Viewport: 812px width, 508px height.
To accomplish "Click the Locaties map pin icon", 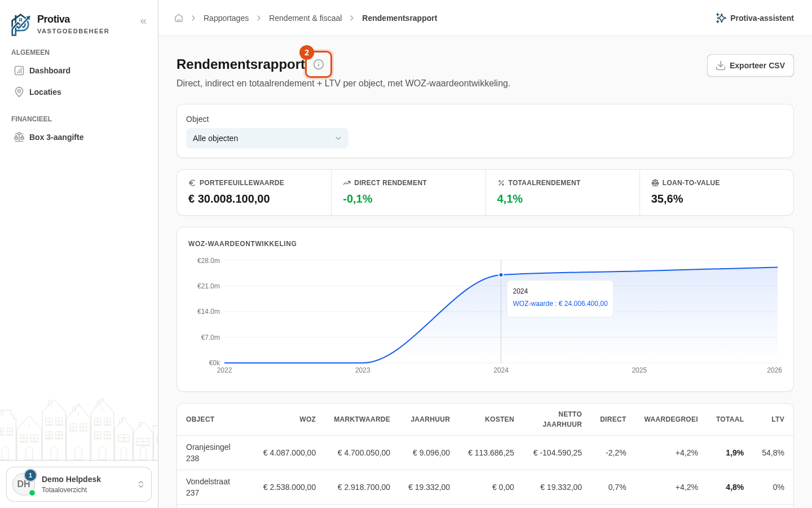I will 19,92.
